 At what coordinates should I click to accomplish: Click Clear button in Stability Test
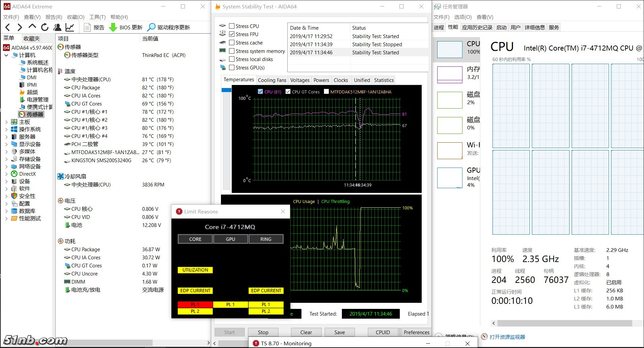tap(306, 332)
